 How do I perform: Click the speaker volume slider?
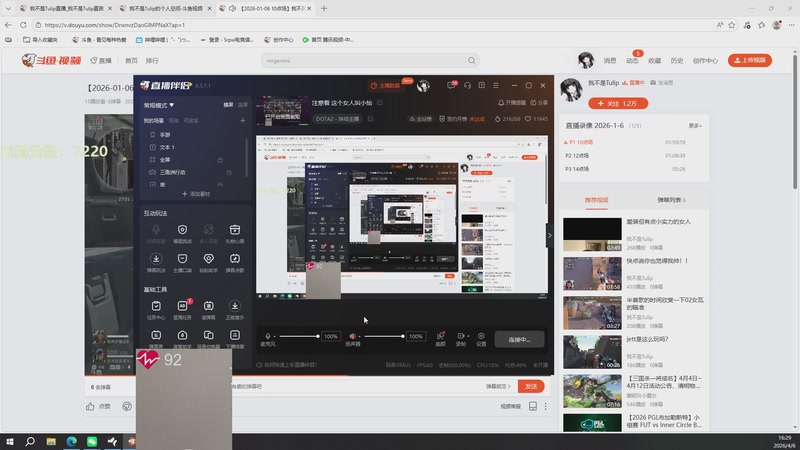point(384,336)
